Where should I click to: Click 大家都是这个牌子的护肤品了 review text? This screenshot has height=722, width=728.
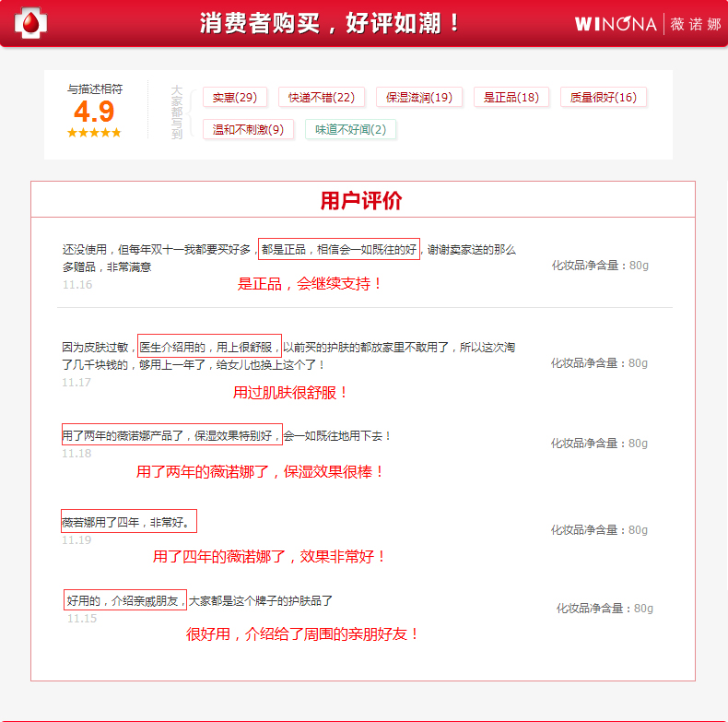pos(261,600)
